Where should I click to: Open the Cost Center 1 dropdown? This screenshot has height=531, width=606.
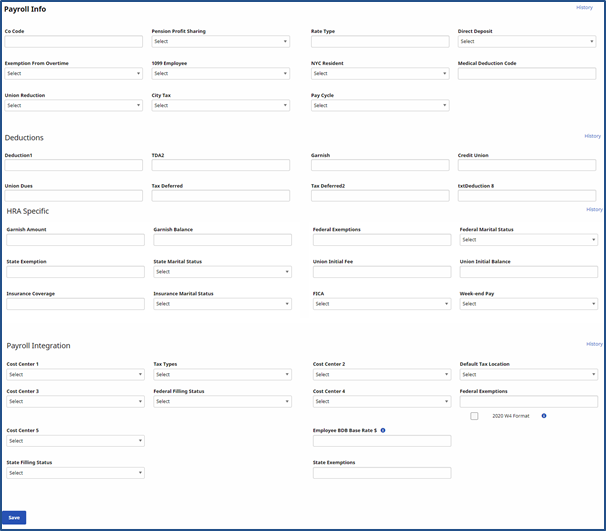pyautogui.click(x=75, y=374)
